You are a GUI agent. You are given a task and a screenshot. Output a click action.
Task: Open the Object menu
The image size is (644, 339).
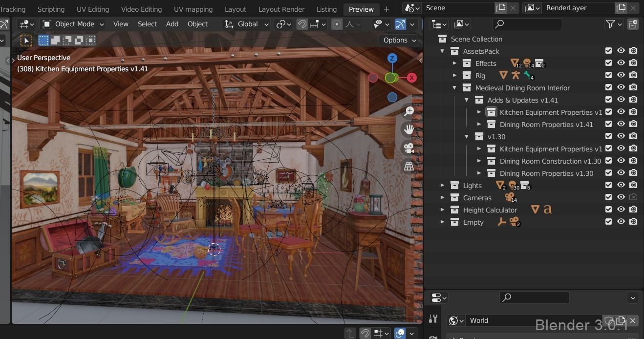[197, 24]
